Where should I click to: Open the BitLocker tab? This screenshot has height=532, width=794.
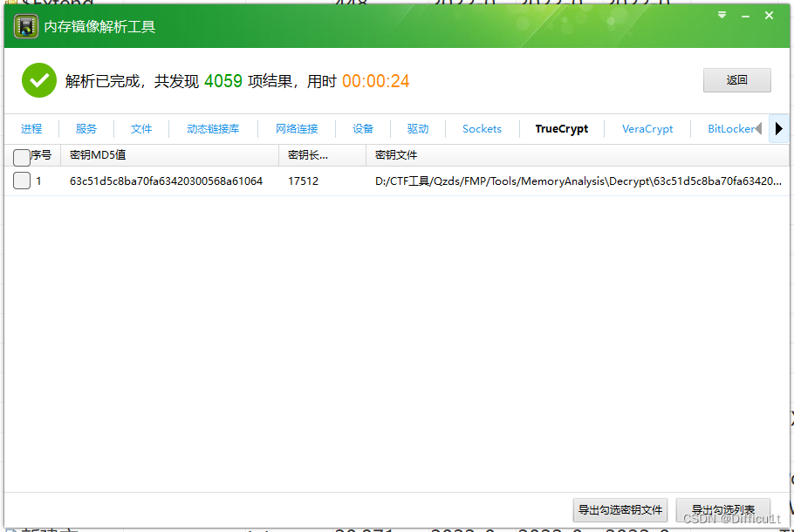coord(730,128)
